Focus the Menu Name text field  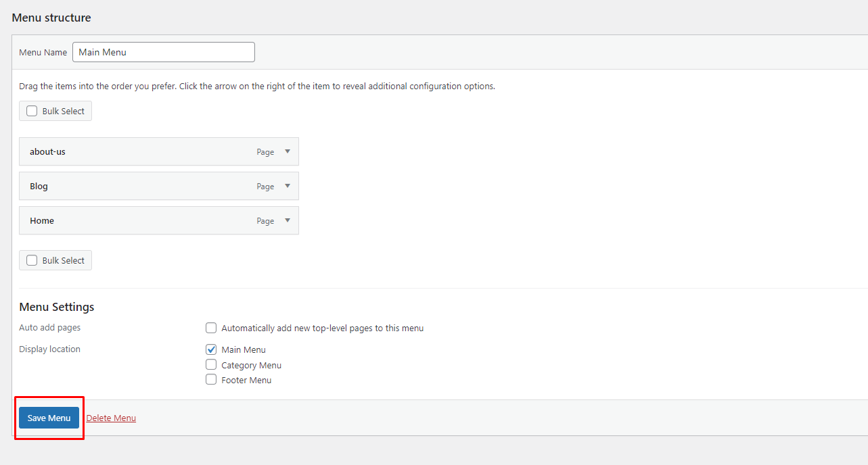[x=163, y=52]
